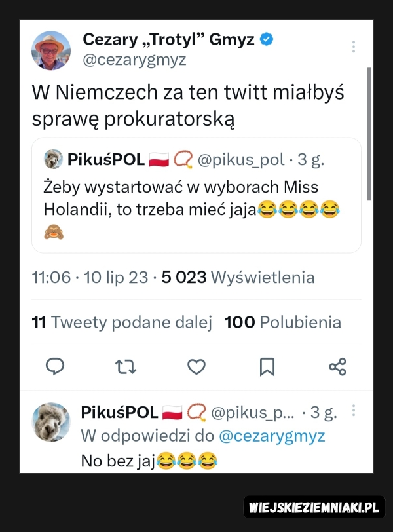Click the wiejskieziemniaki.pl watermark

point(314,507)
